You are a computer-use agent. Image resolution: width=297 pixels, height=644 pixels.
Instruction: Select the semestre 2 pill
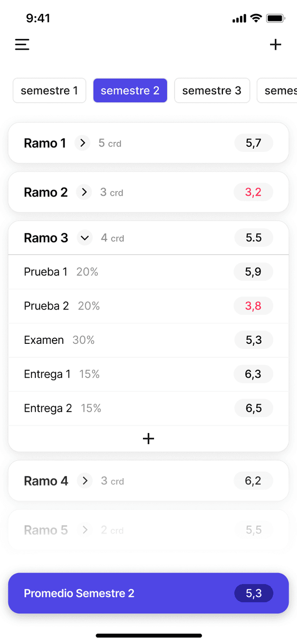pos(130,90)
